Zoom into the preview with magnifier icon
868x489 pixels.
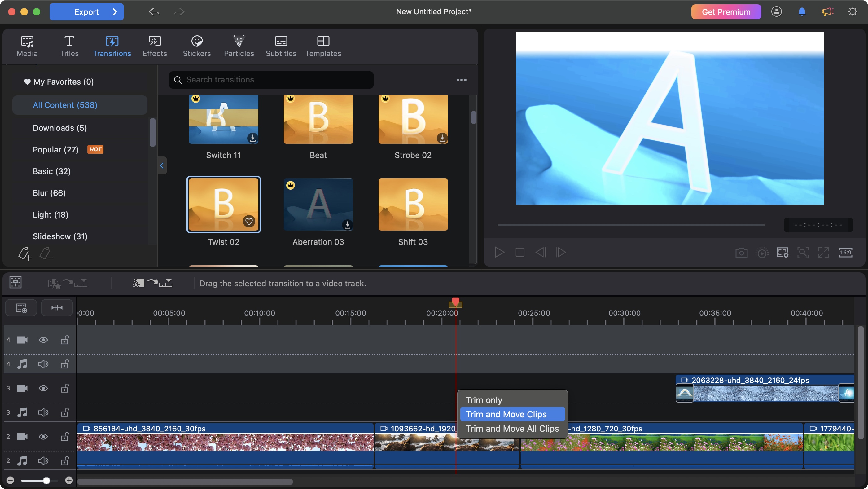tap(803, 253)
